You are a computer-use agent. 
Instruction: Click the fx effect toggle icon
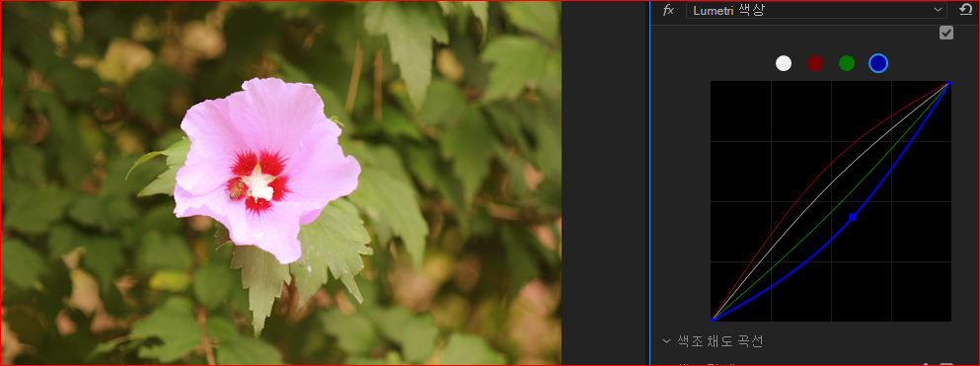(x=668, y=10)
